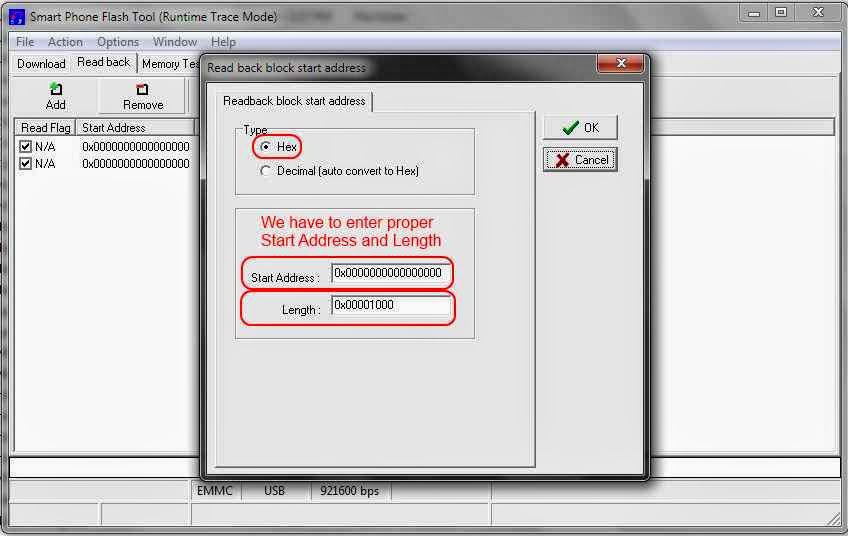Open the Action menu
Viewport: 848px width, 536px height.
(x=65, y=42)
